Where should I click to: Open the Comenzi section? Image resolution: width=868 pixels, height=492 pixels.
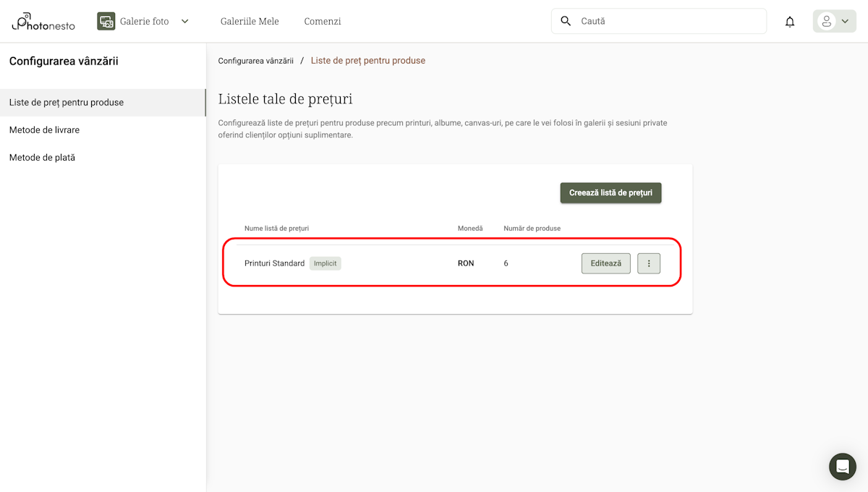point(323,21)
